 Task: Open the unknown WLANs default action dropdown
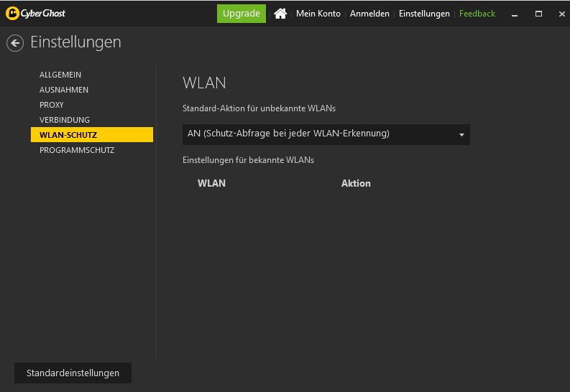tap(326, 134)
